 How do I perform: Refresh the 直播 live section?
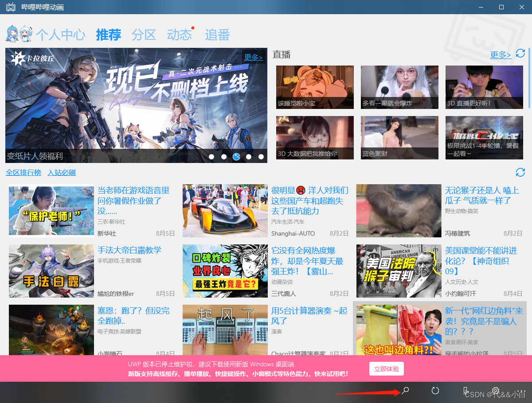(x=520, y=53)
